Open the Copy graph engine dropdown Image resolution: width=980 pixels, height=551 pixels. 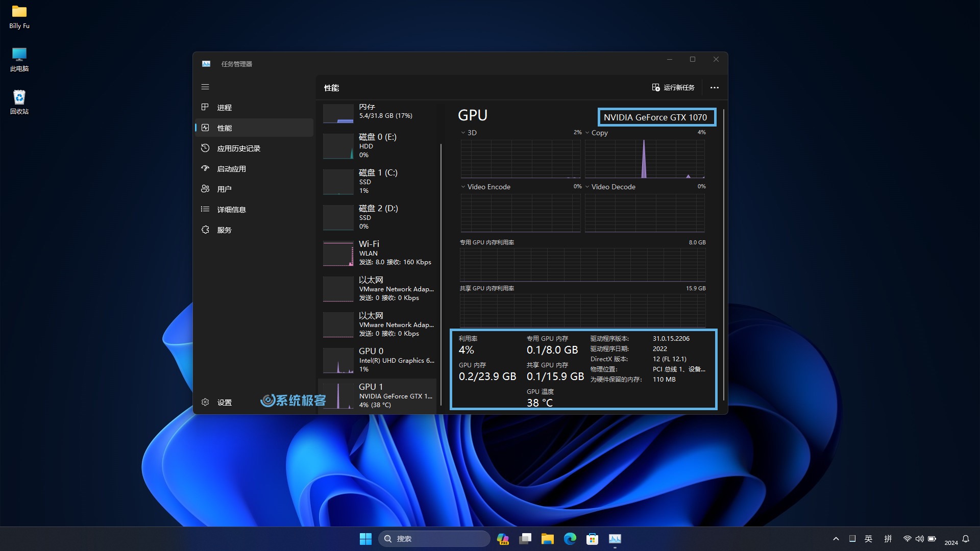[x=587, y=133]
